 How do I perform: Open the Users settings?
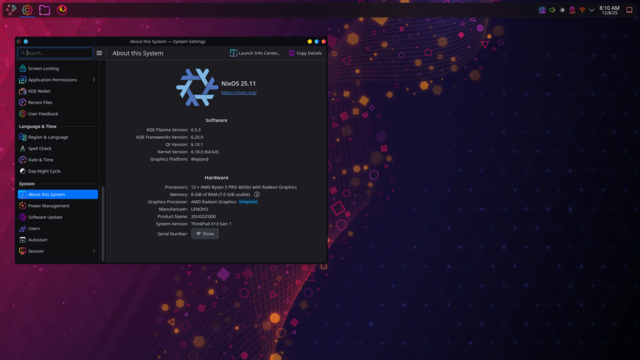point(58,229)
